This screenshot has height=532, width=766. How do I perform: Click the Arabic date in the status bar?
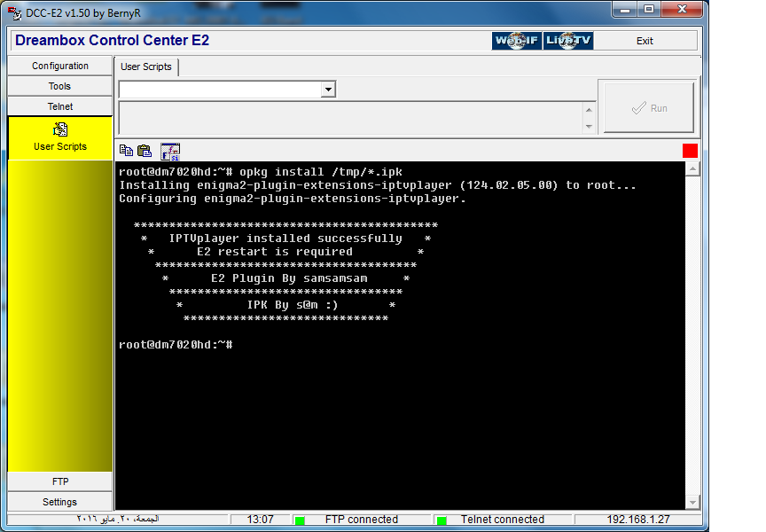[x=118, y=519]
